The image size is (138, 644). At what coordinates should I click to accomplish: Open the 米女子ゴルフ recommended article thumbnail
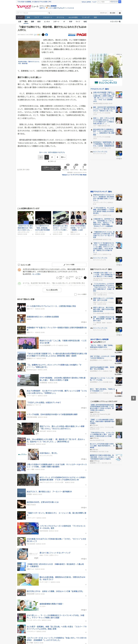(x=26, y=218)
